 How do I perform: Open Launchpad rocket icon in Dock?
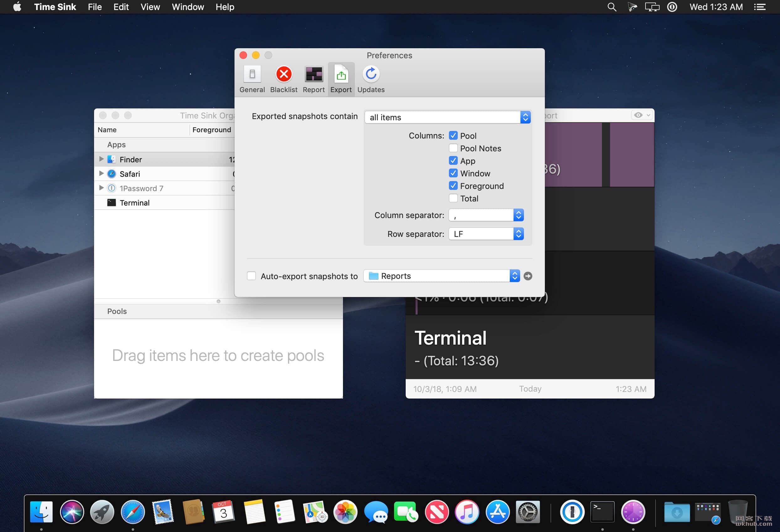click(x=102, y=511)
